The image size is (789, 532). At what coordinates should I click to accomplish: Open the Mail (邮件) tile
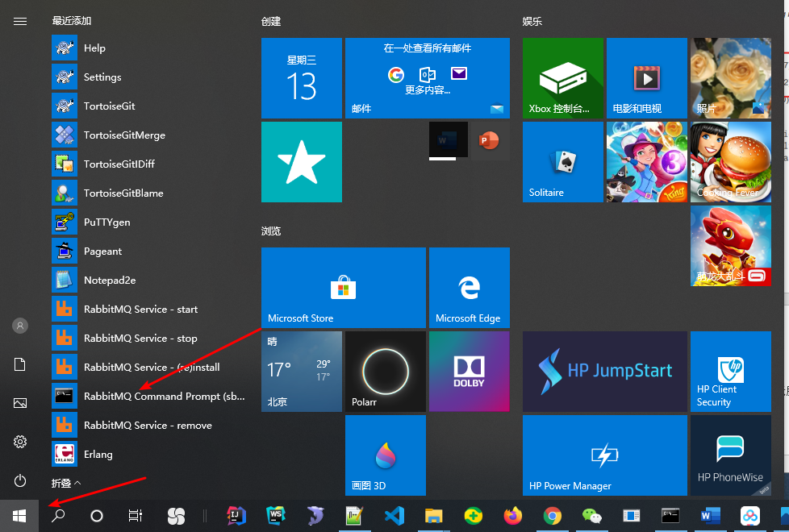click(x=428, y=78)
